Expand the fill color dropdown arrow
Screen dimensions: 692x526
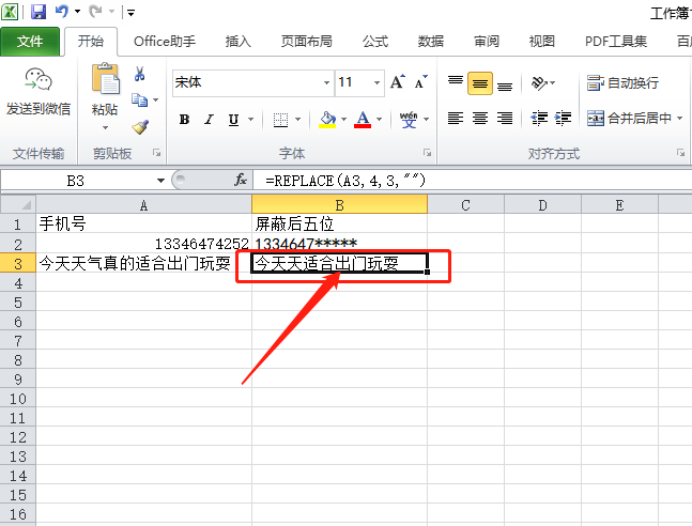tap(344, 119)
